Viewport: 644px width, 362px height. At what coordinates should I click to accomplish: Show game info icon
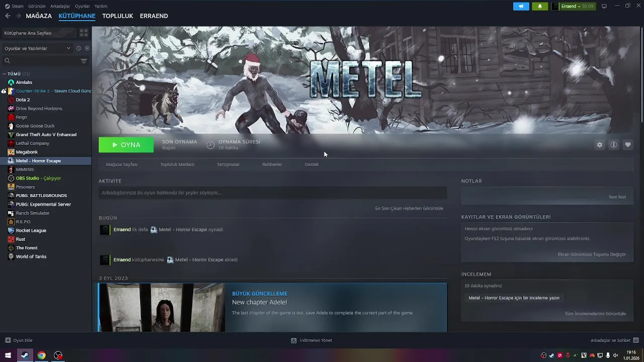coord(613,145)
